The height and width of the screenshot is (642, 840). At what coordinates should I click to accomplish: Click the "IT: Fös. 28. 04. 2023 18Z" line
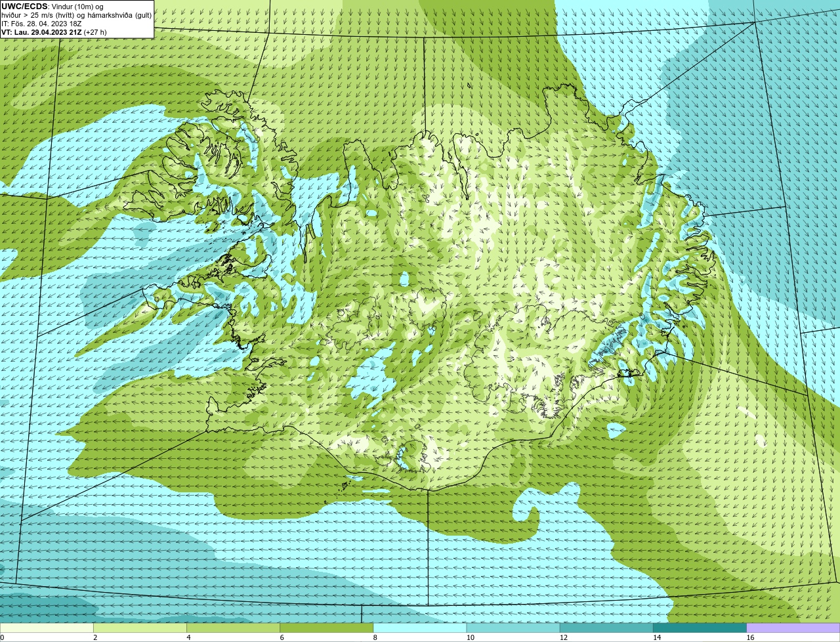click(x=41, y=24)
